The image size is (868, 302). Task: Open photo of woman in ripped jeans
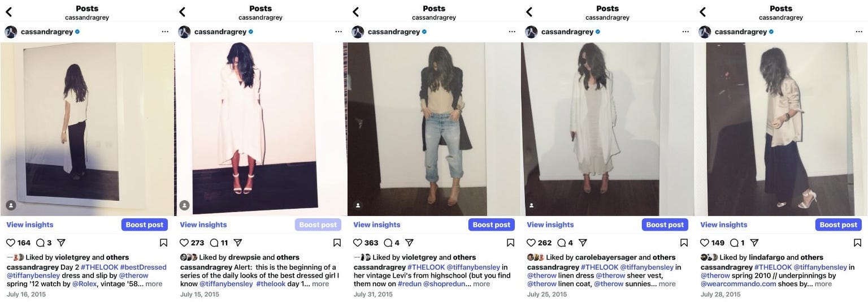click(x=434, y=129)
